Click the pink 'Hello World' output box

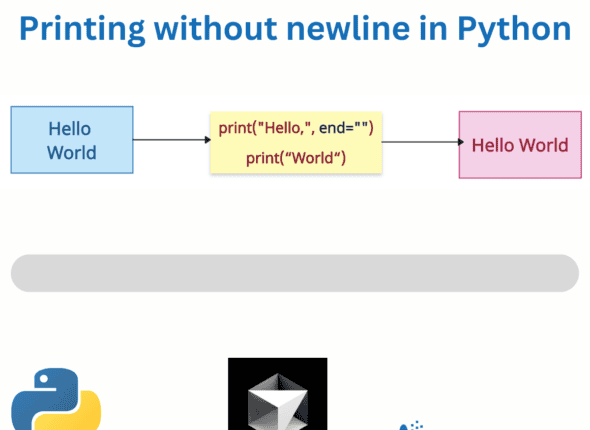point(520,145)
